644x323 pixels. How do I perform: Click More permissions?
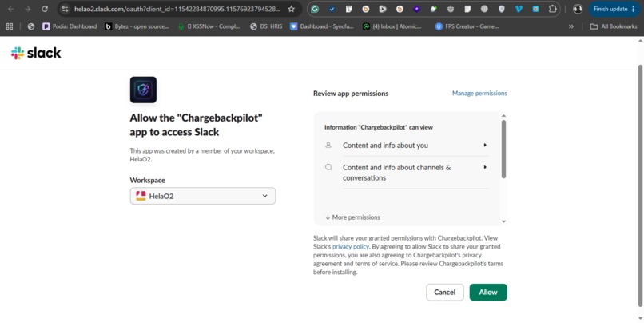(353, 217)
